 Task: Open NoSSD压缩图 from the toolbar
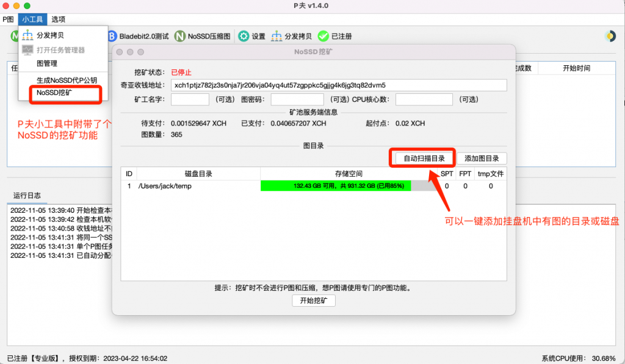[180, 37]
